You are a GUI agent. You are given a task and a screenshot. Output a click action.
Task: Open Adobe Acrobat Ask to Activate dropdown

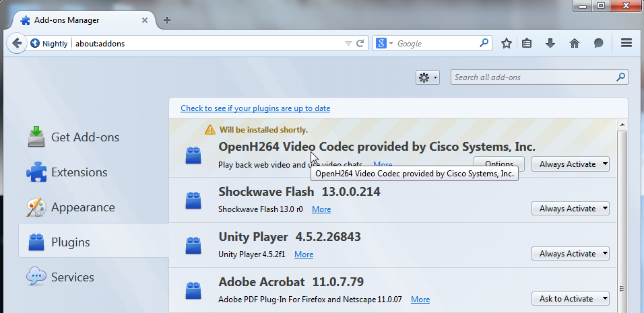tap(571, 299)
